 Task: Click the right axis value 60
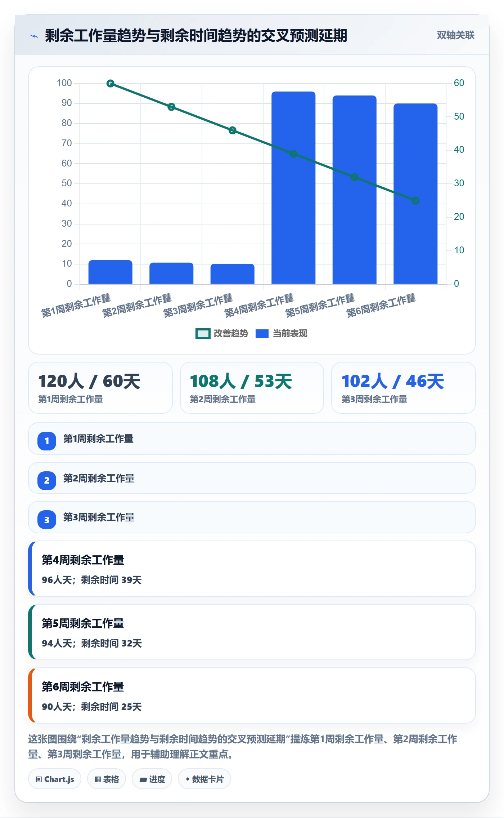pos(459,83)
